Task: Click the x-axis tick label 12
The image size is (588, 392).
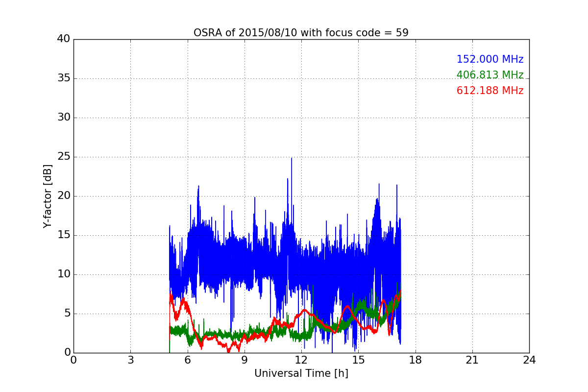Action: [301, 360]
